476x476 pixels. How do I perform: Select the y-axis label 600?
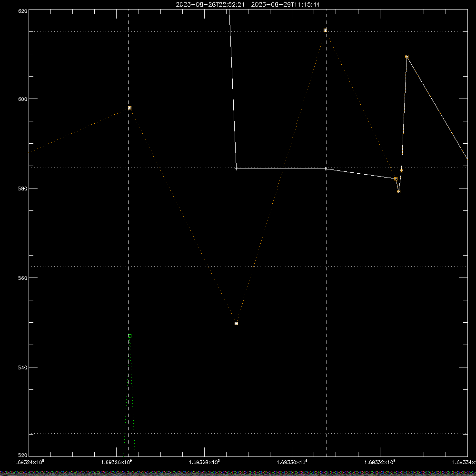(23, 99)
